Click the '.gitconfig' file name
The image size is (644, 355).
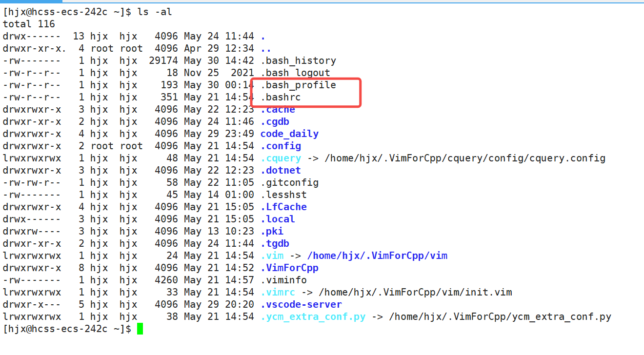click(x=289, y=183)
